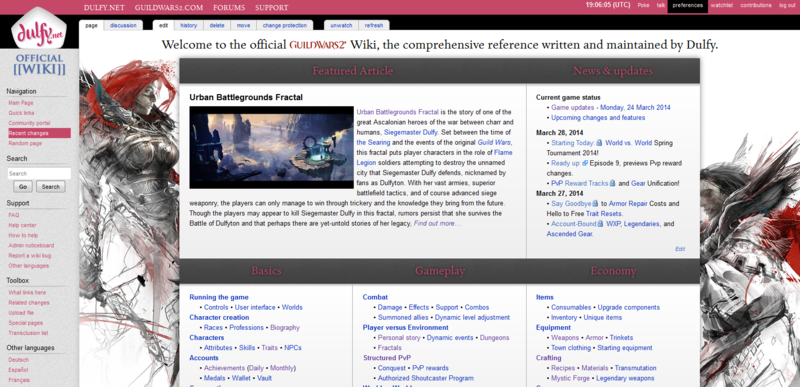Open the Siegemaster Dulfy article link
Screen dimensions: 800x387
tap(411, 132)
